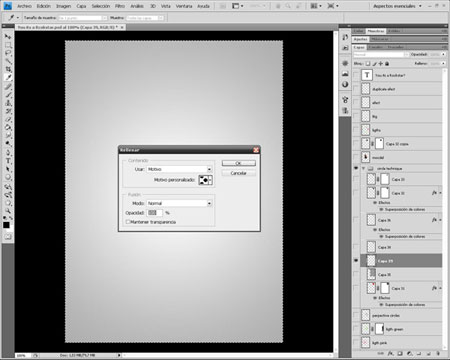Click the Opacidad field in Rellenar dialog
This screenshot has width=450, height=360.
pos(154,213)
